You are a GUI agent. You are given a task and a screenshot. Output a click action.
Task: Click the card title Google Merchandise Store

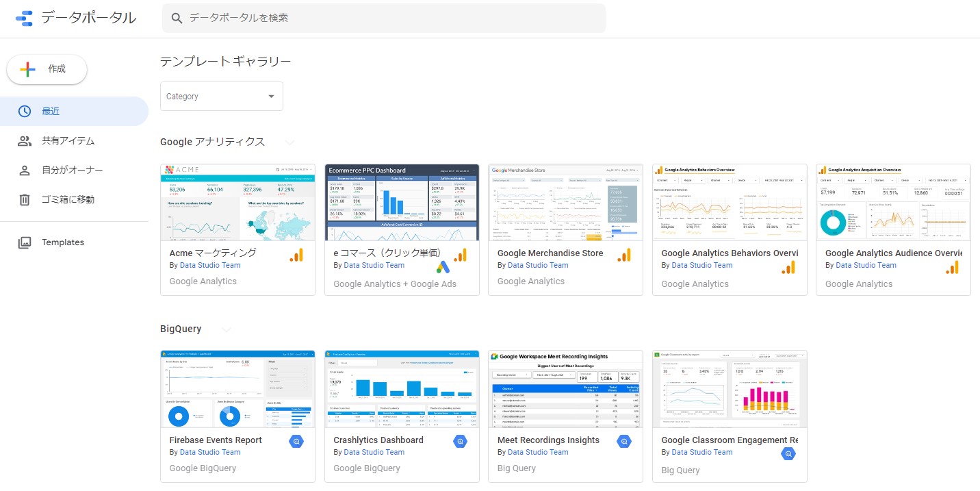[x=550, y=253]
